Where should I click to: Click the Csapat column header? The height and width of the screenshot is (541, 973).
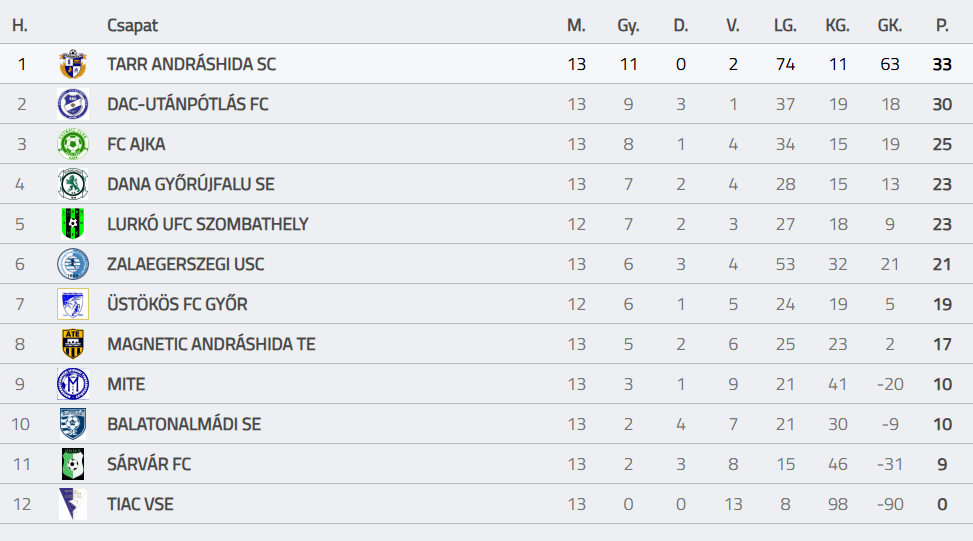tap(132, 25)
